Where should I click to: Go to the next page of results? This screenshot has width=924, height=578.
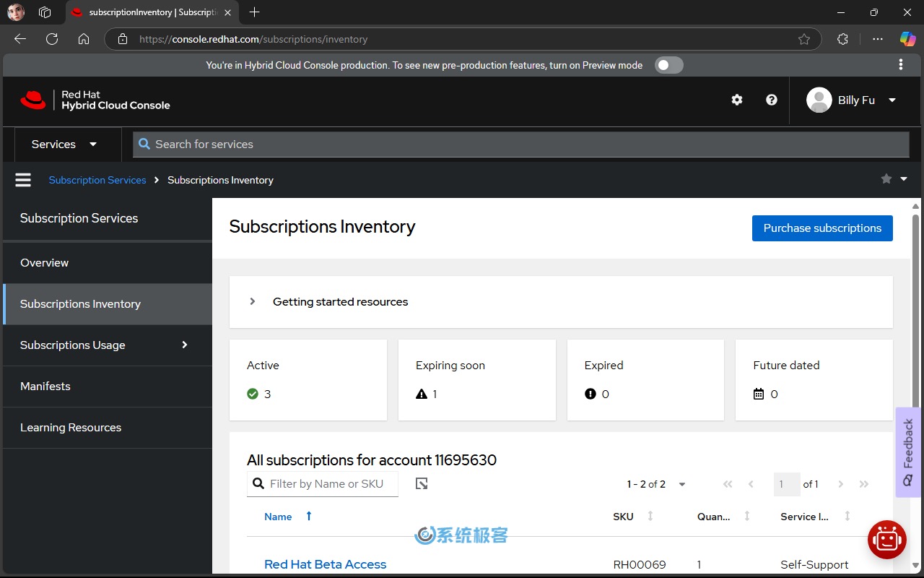tap(841, 484)
